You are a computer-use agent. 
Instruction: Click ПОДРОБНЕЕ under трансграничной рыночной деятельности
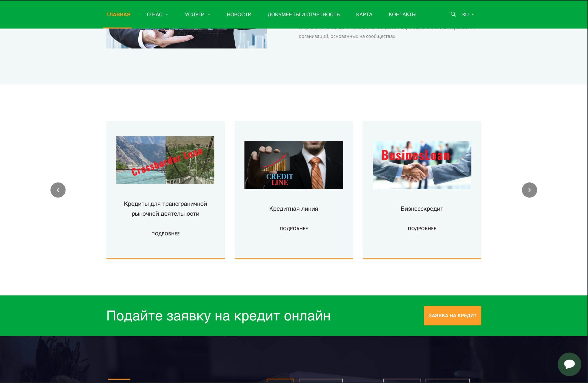coord(165,234)
